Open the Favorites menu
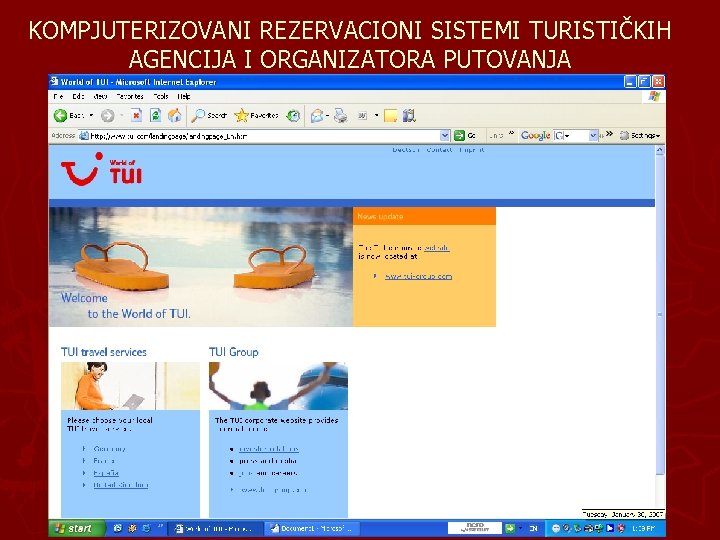The image size is (720, 540). click(x=130, y=96)
